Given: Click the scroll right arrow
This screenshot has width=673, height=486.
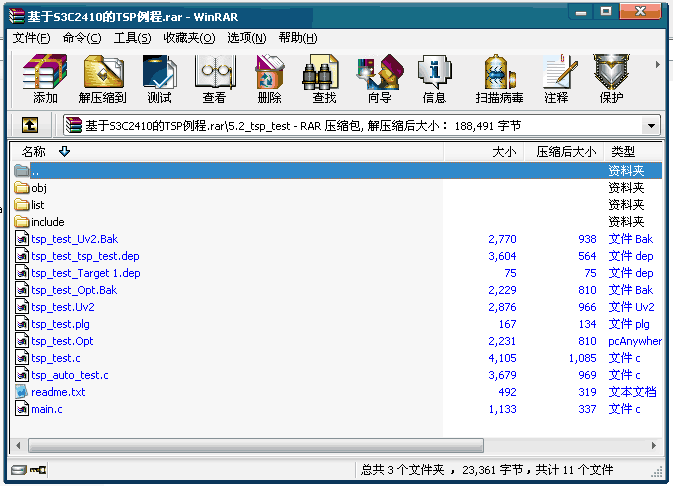Looking at the screenshot, I should (654, 445).
